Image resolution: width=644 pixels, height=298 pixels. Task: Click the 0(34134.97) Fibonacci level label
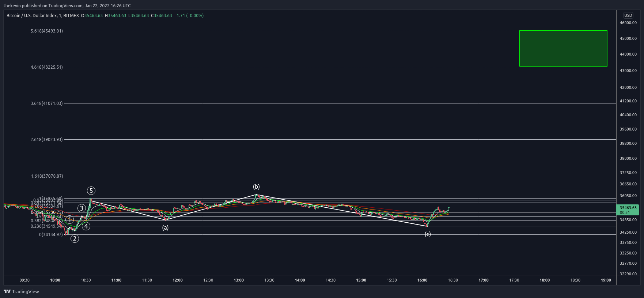click(x=51, y=235)
